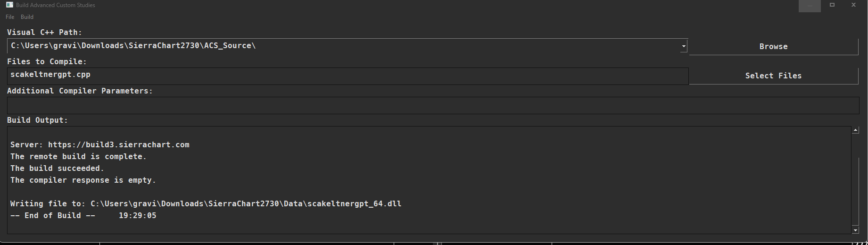This screenshot has width=868, height=245.
Task: Open the Build menu
Action: [x=27, y=17]
